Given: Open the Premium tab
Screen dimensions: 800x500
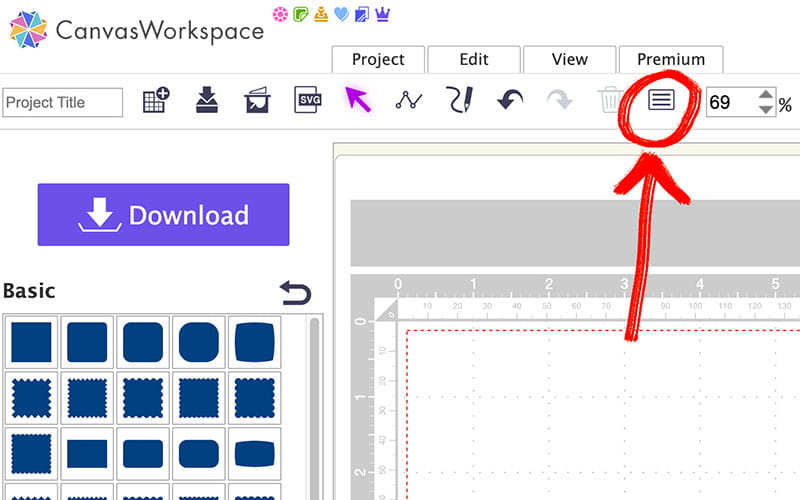Looking at the screenshot, I should [x=670, y=60].
